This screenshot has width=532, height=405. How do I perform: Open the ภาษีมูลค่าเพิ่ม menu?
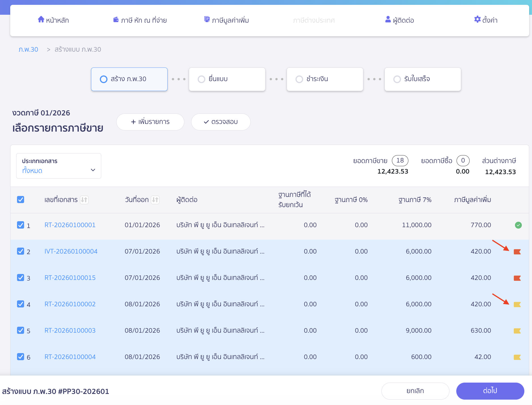click(x=227, y=20)
